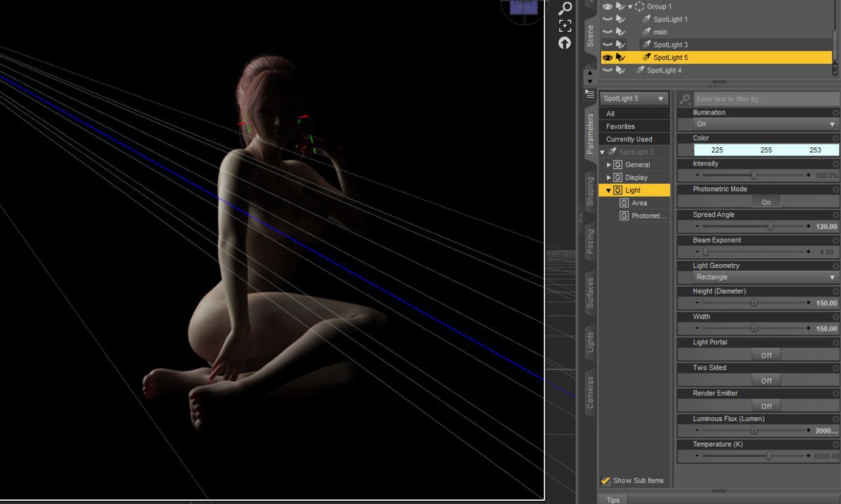
Task: Open Height (Diameter) gear settings
Action: point(835,292)
